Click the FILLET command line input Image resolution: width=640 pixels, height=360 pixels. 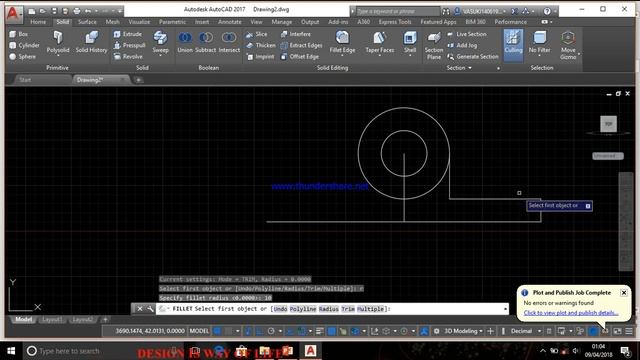(x=332, y=309)
